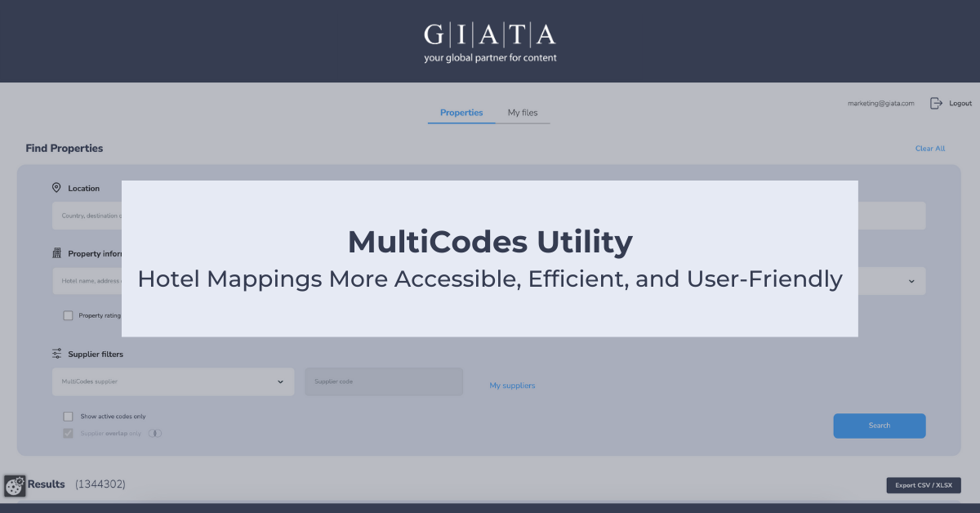
Task: Click the logout exit icon at top right
Action: (936, 103)
